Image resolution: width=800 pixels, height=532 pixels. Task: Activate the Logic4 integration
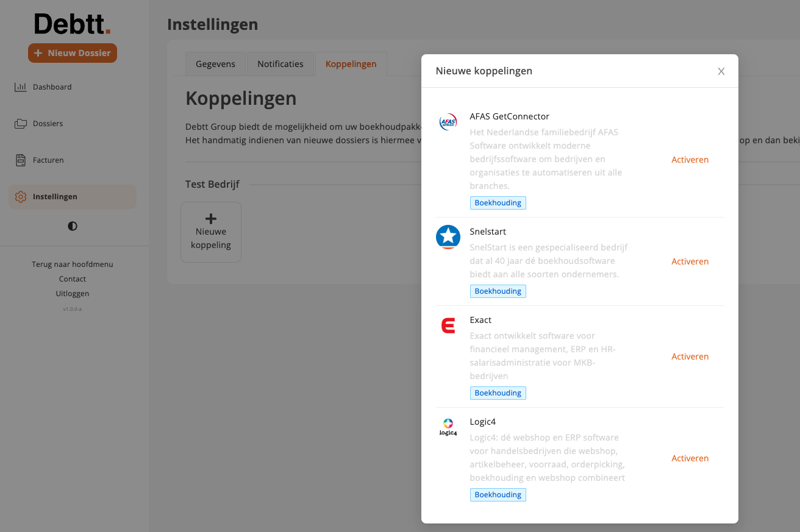[690, 458]
